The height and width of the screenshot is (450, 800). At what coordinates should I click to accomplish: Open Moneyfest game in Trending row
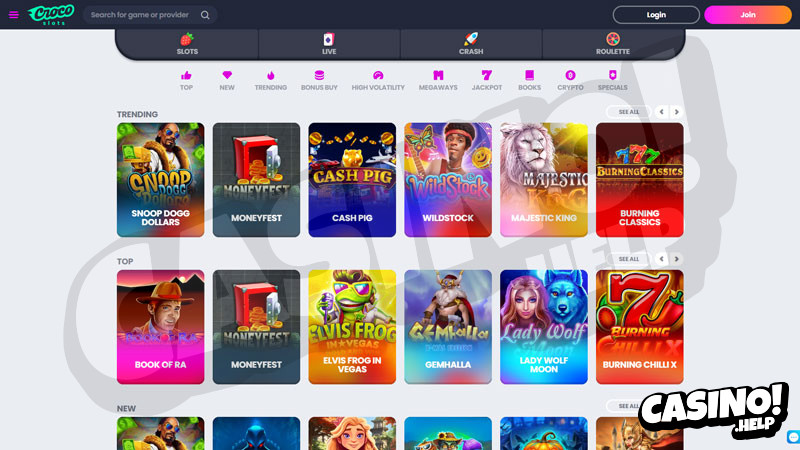click(x=256, y=180)
